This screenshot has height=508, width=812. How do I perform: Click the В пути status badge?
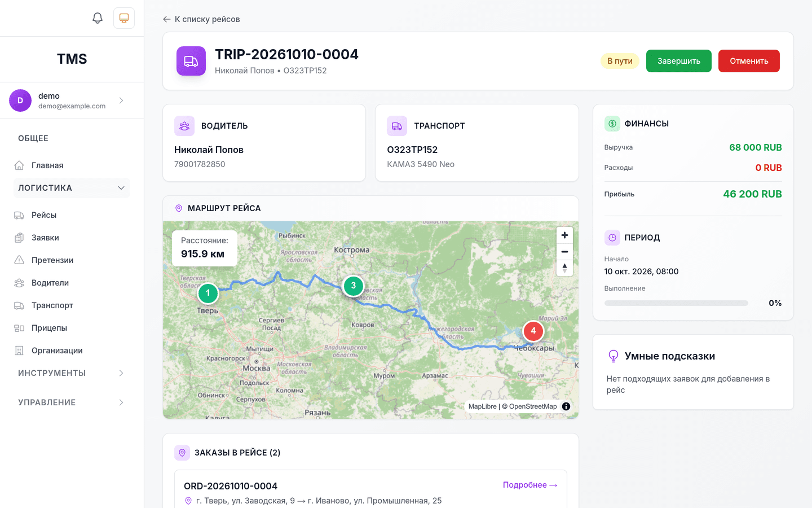tap(620, 61)
